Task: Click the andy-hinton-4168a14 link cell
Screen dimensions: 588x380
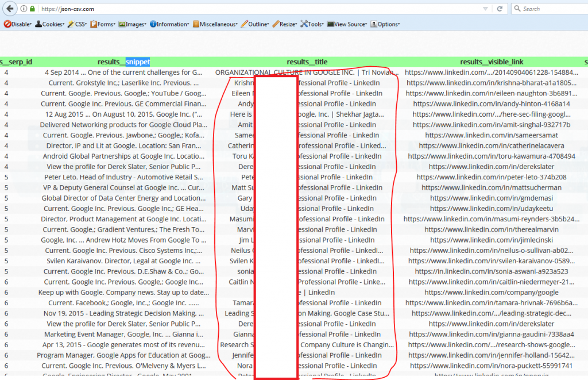Action: click(492, 104)
